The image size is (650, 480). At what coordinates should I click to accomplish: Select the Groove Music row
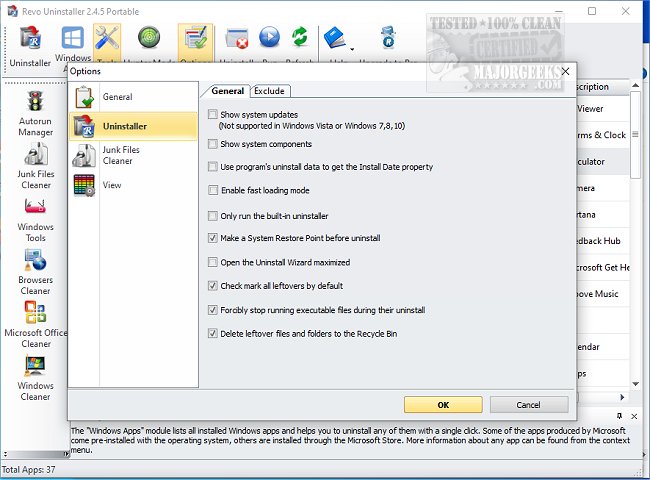tap(603, 294)
